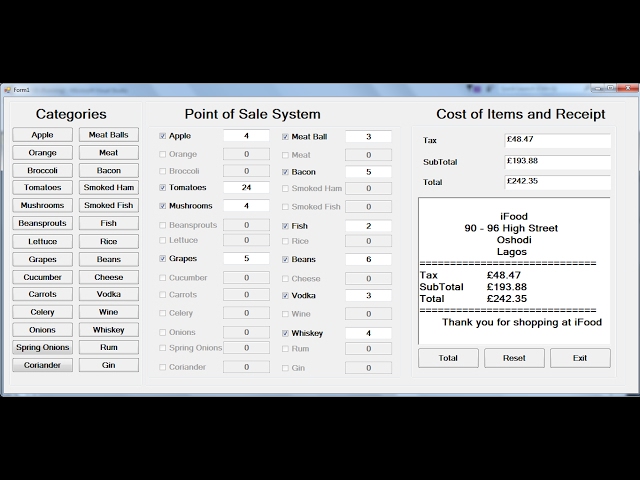Select the Bacon quantity field

click(369, 172)
